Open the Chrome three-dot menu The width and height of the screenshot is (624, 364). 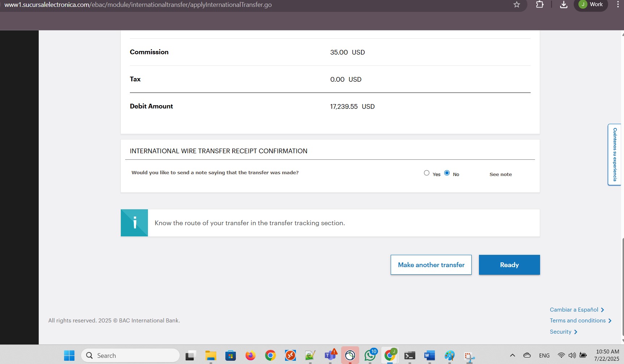point(618,5)
